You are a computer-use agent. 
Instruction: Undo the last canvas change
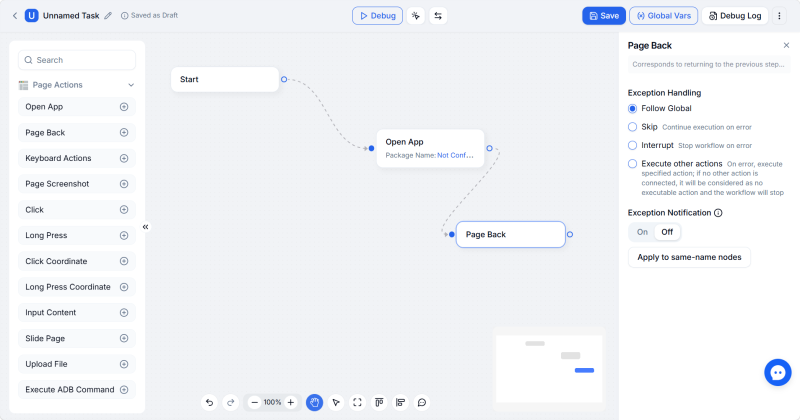209,403
